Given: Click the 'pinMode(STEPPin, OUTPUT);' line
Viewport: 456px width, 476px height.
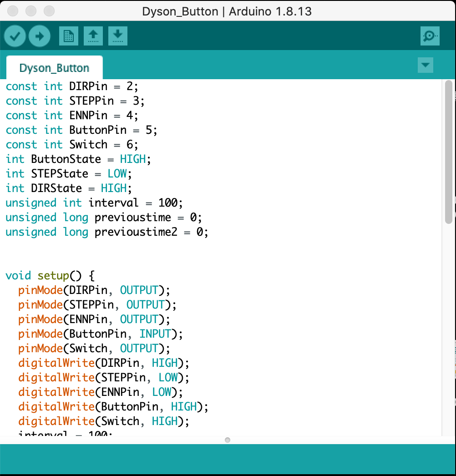Looking at the screenshot, I should tap(97, 305).
